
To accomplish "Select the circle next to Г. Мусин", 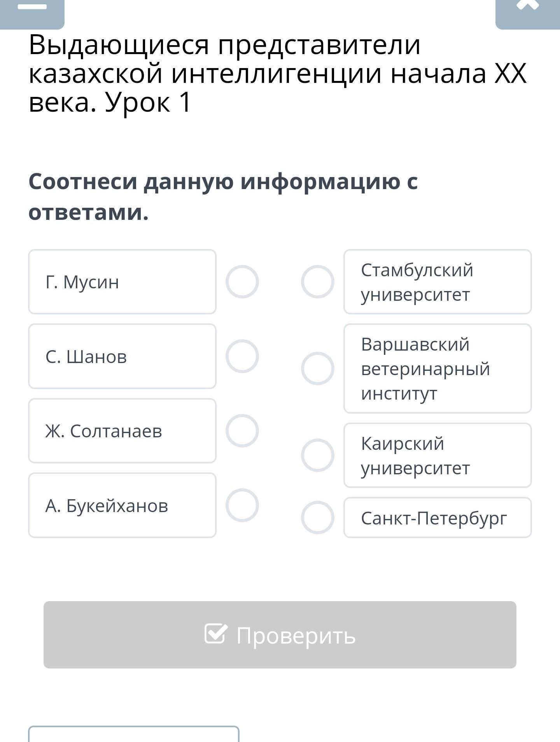I will pos(242,282).
